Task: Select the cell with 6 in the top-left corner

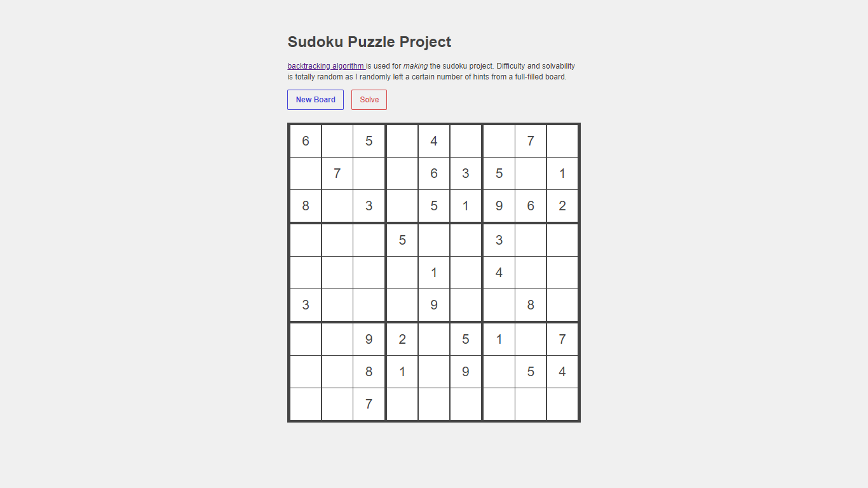Action: point(306,141)
